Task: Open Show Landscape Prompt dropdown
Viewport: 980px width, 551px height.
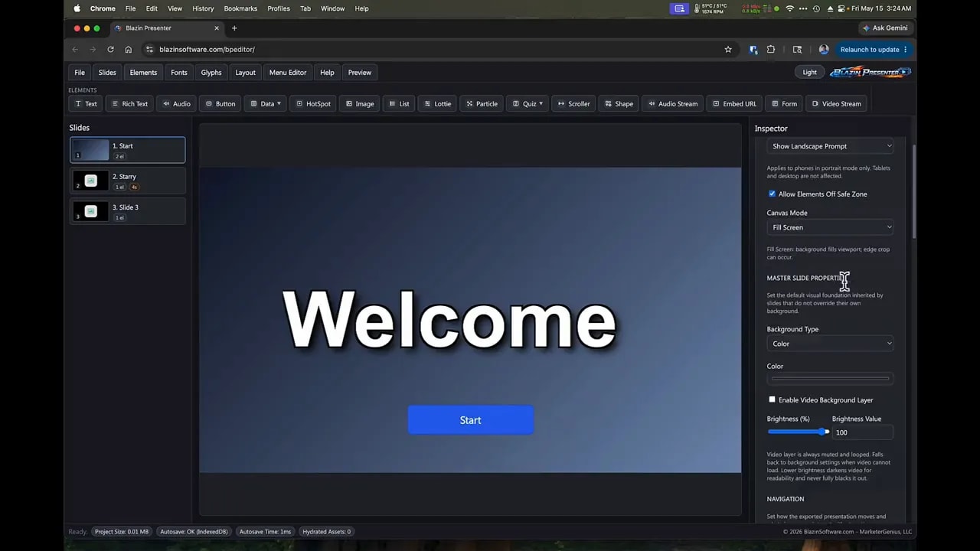Action: coord(830,146)
